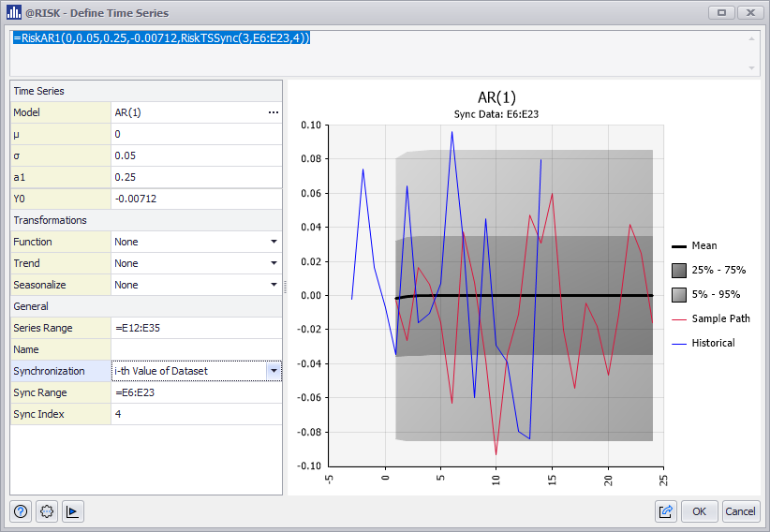The width and height of the screenshot is (770, 532).
Task: Expand the Synchronization dropdown arrow
Action: [x=273, y=371]
